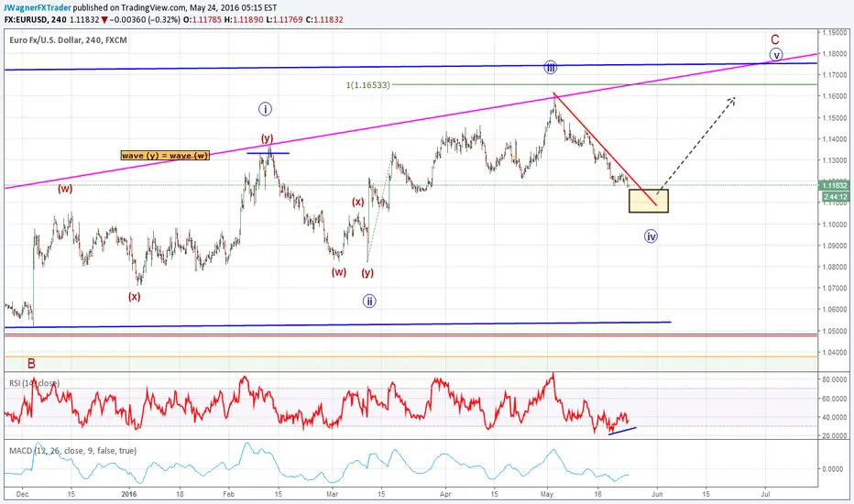The height and width of the screenshot is (504, 854).
Task: Click the red B wave label
Action: (x=31, y=364)
